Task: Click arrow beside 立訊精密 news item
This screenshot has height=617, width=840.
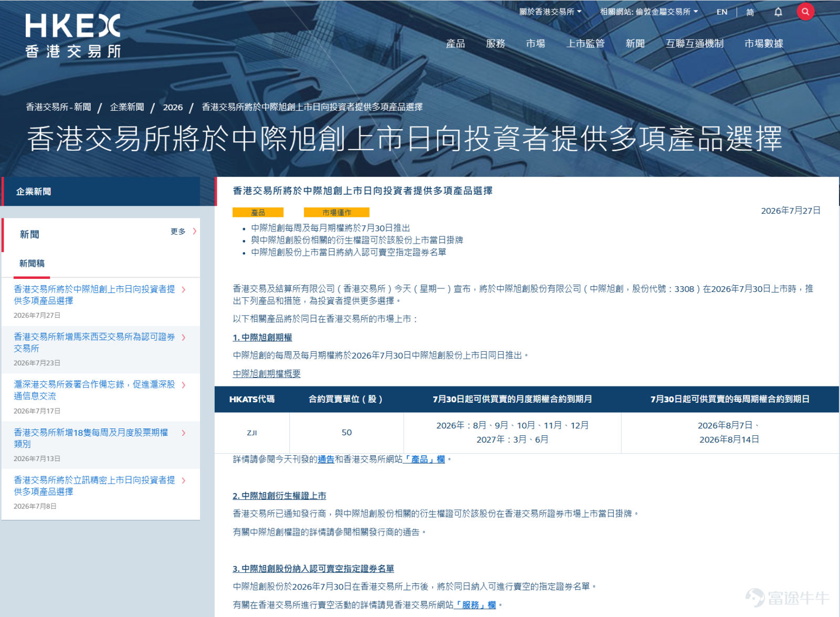Action: [x=184, y=480]
